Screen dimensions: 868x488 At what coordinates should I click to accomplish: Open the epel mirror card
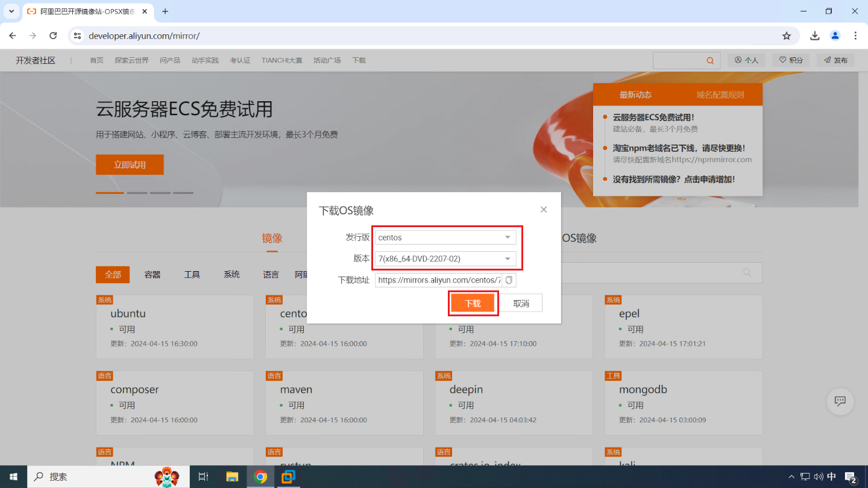[x=684, y=327]
